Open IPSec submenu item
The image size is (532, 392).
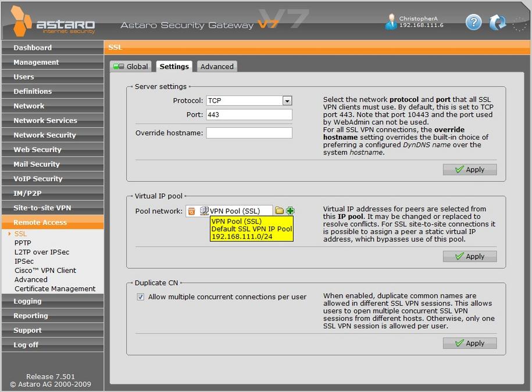[24, 261]
